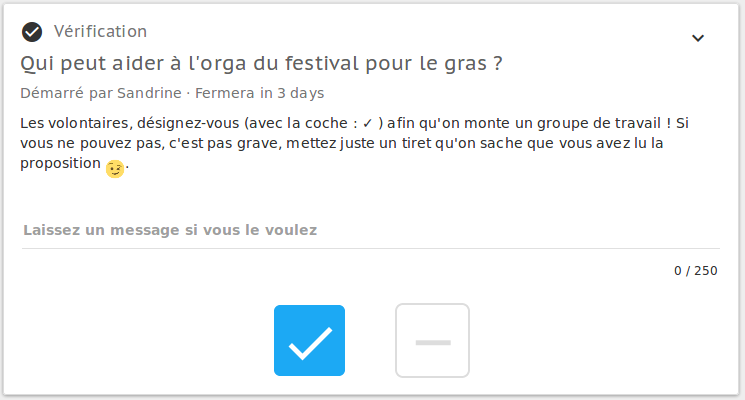Click the black Vérification checkmark icon
The height and width of the screenshot is (400, 745).
[x=32, y=32]
